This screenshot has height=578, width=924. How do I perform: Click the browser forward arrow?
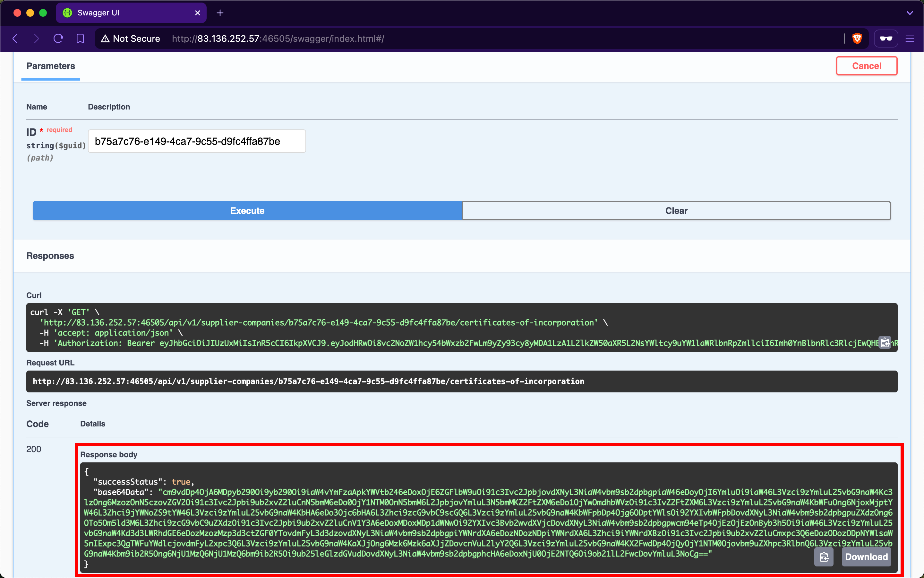36,39
